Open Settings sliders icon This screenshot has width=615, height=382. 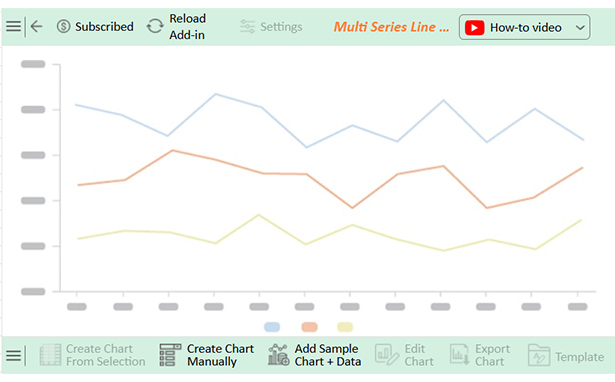click(x=247, y=27)
